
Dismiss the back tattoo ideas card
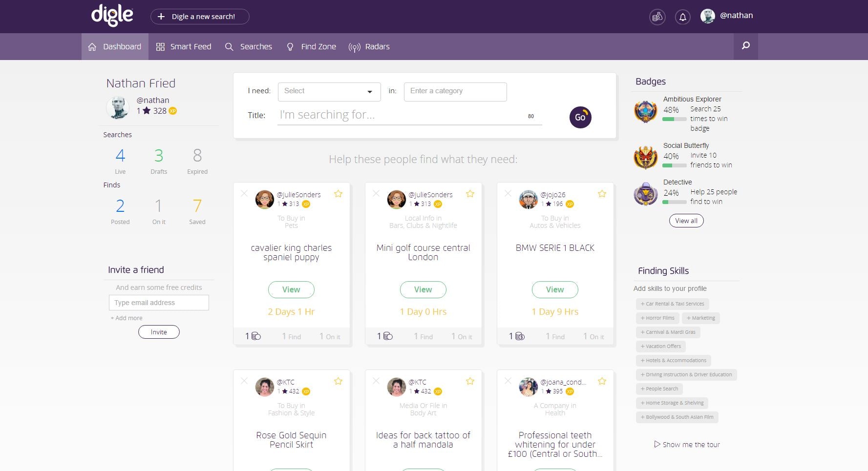pyautogui.click(x=376, y=381)
